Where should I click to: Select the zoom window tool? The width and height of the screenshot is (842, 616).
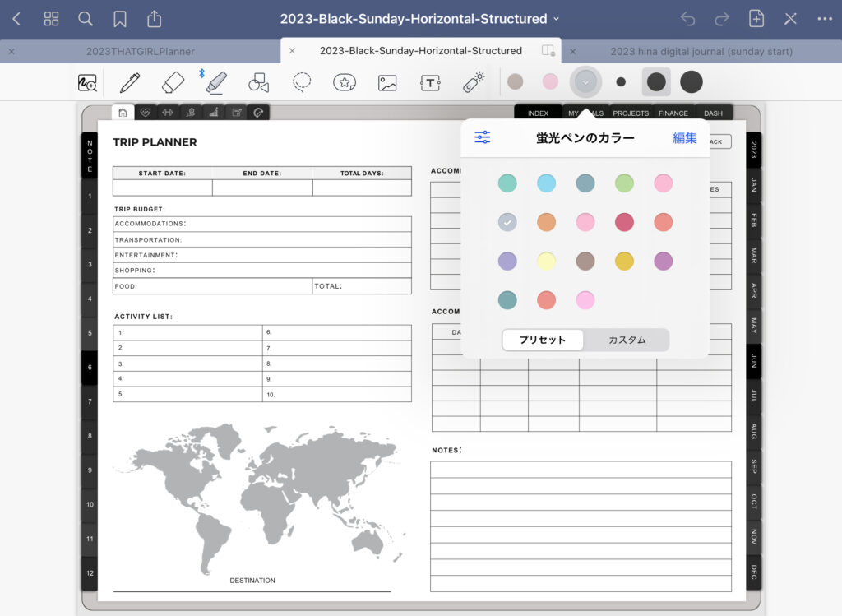[x=87, y=82]
